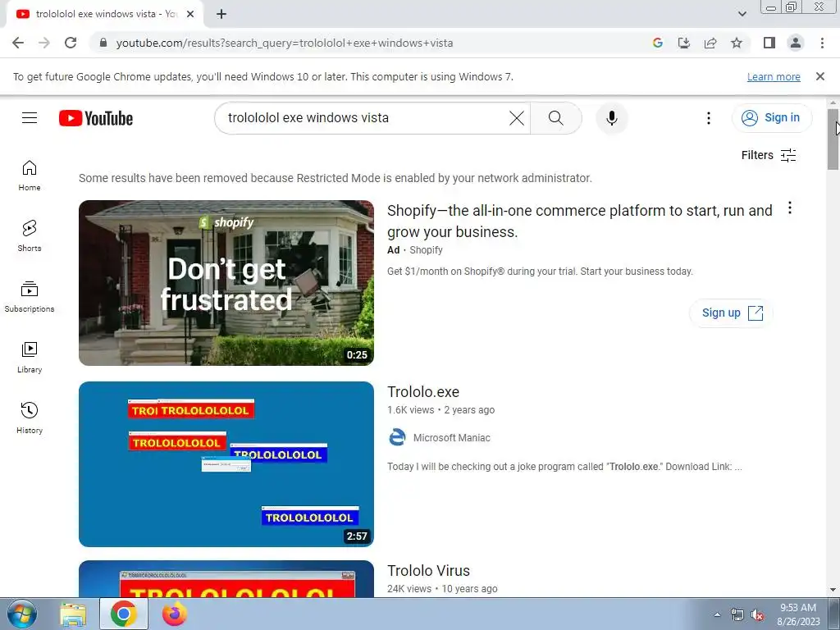Bookmark this page with the star icon

(x=737, y=43)
